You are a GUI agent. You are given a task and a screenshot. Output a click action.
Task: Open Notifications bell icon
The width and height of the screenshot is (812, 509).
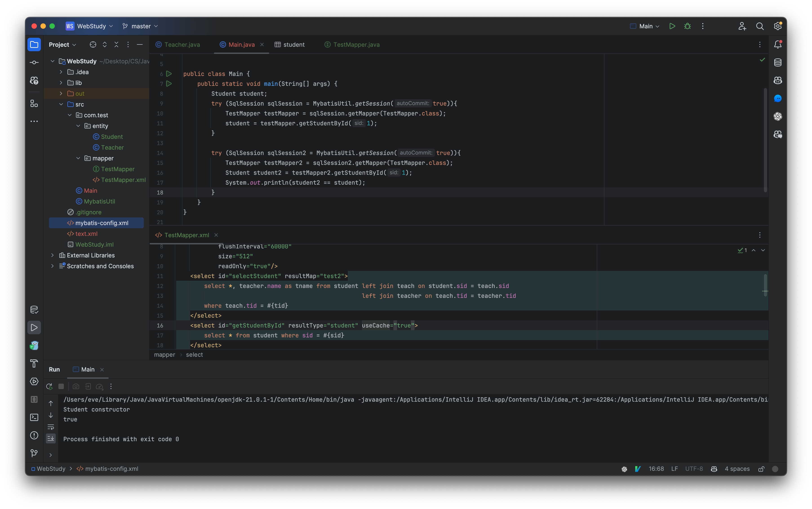[x=778, y=44]
